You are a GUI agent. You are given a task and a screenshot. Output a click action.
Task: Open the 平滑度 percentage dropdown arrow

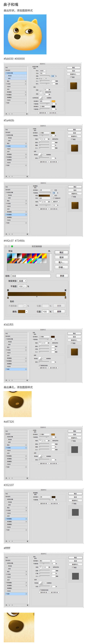click(25, 286)
